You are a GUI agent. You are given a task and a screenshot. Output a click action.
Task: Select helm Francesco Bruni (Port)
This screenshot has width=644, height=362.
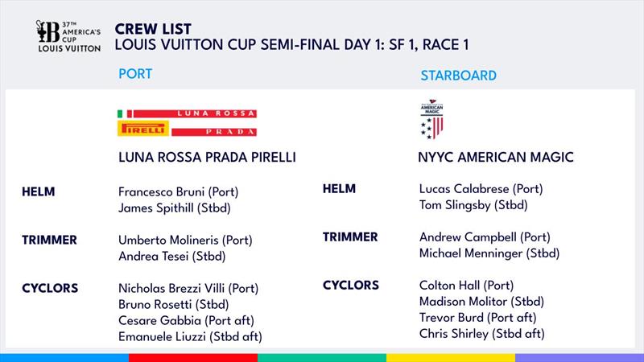178,192
